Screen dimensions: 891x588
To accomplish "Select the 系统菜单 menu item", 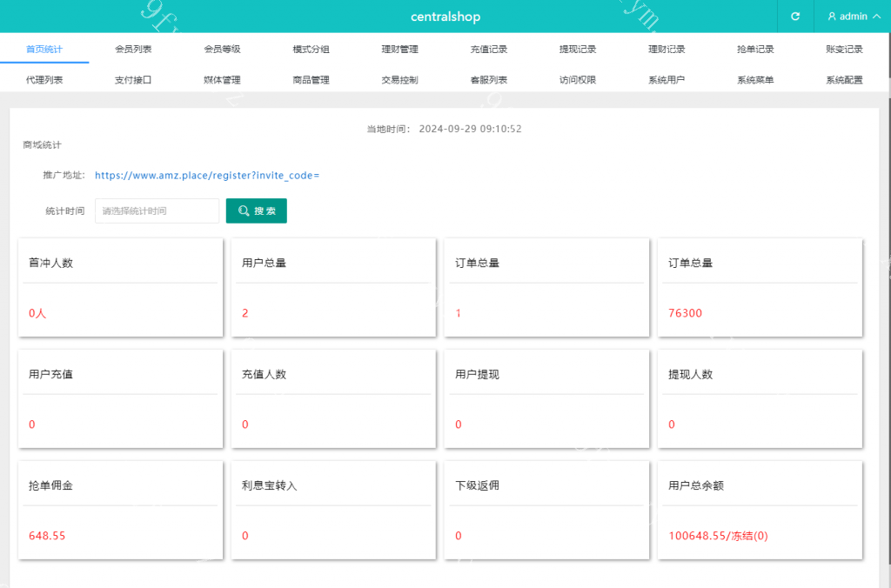I will click(x=755, y=80).
